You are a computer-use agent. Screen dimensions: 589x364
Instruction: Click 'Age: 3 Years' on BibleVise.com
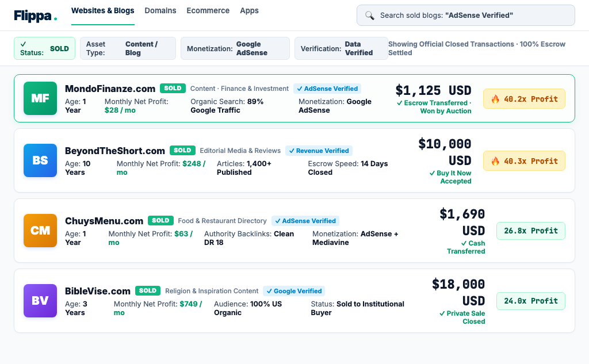coord(77,308)
